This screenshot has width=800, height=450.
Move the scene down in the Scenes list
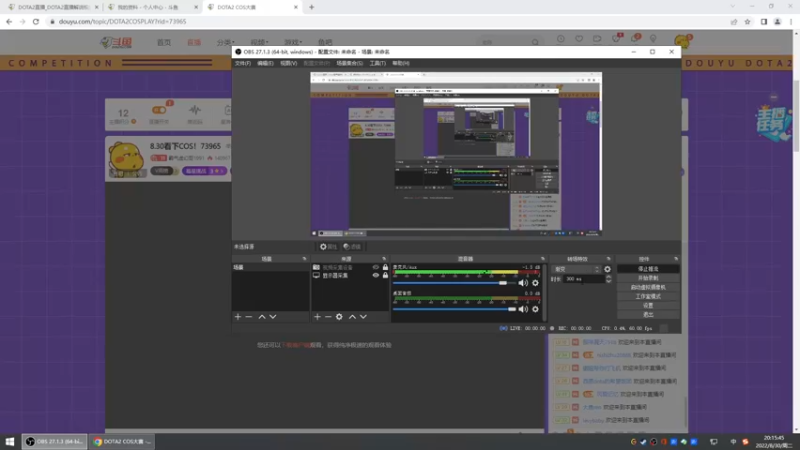coord(273,317)
